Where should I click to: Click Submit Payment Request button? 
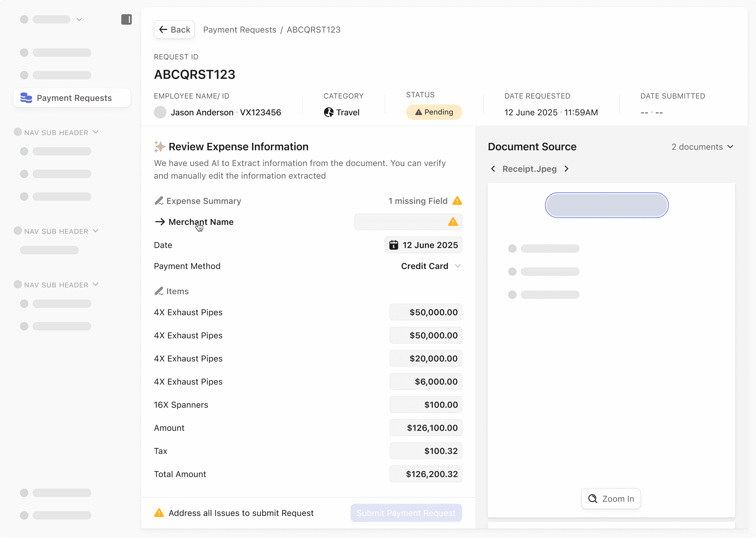pos(406,513)
